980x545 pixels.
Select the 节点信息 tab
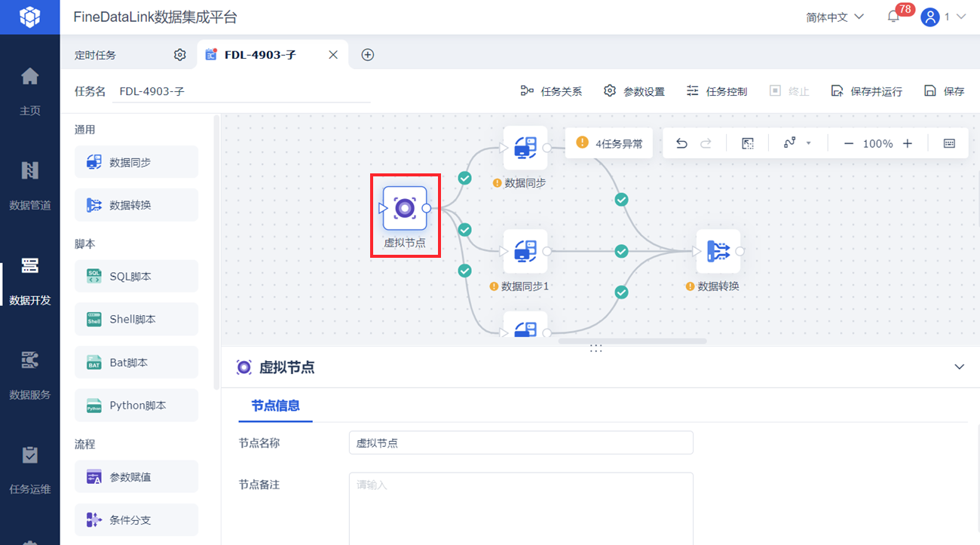pos(275,406)
